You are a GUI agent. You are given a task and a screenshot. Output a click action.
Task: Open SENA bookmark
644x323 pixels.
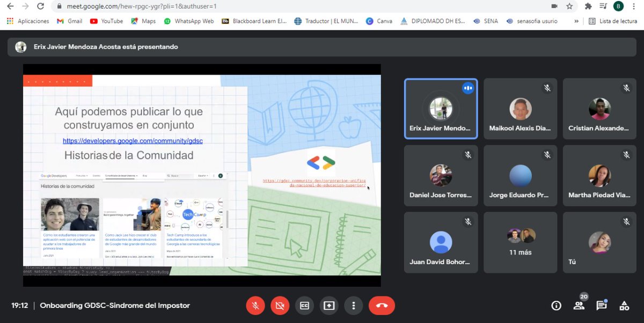[x=486, y=21]
